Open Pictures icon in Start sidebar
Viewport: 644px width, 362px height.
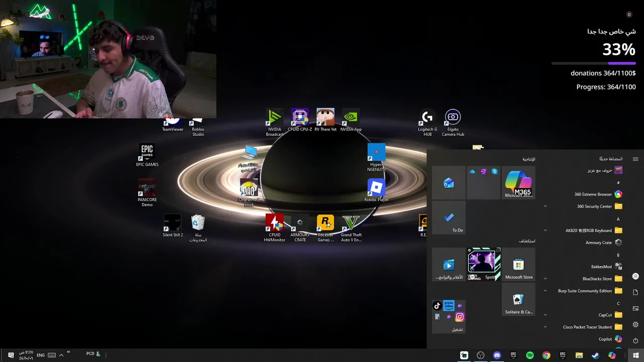point(635,308)
